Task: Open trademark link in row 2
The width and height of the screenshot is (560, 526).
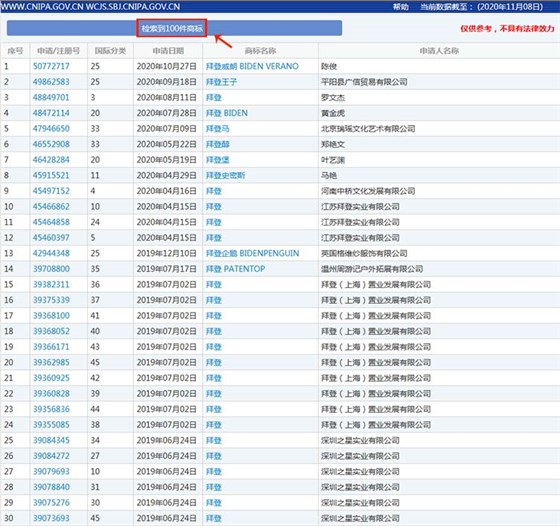Action: coord(221,82)
